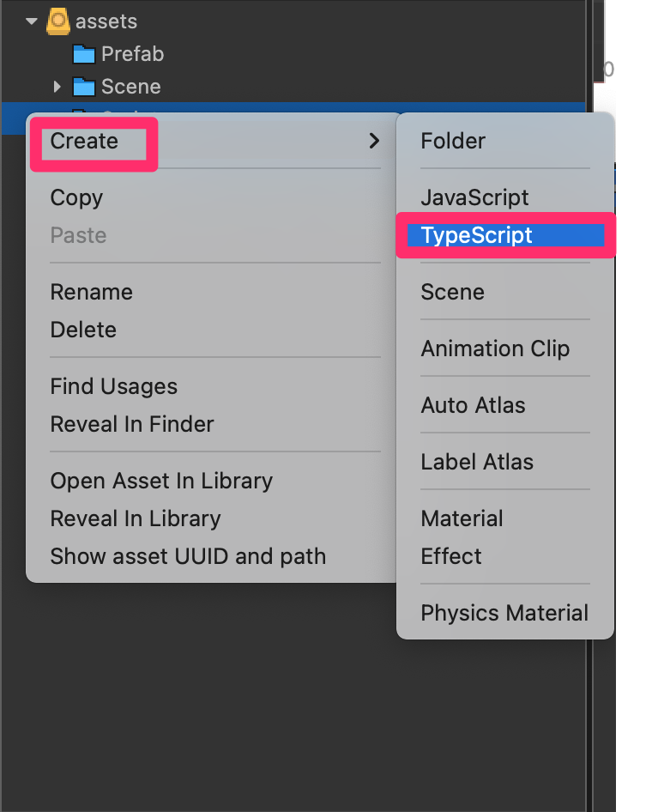The width and height of the screenshot is (652, 812).
Task: Choose Delete from the context menu
Action: coord(83,330)
